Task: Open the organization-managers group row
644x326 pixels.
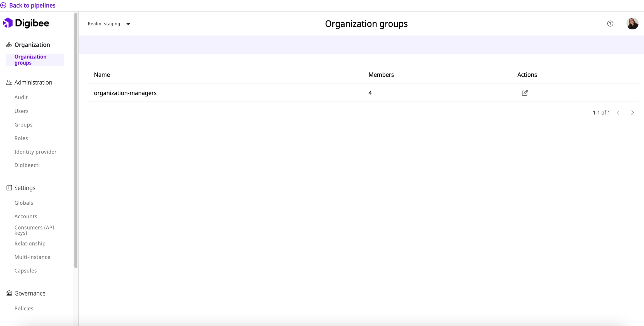Action: tap(125, 93)
